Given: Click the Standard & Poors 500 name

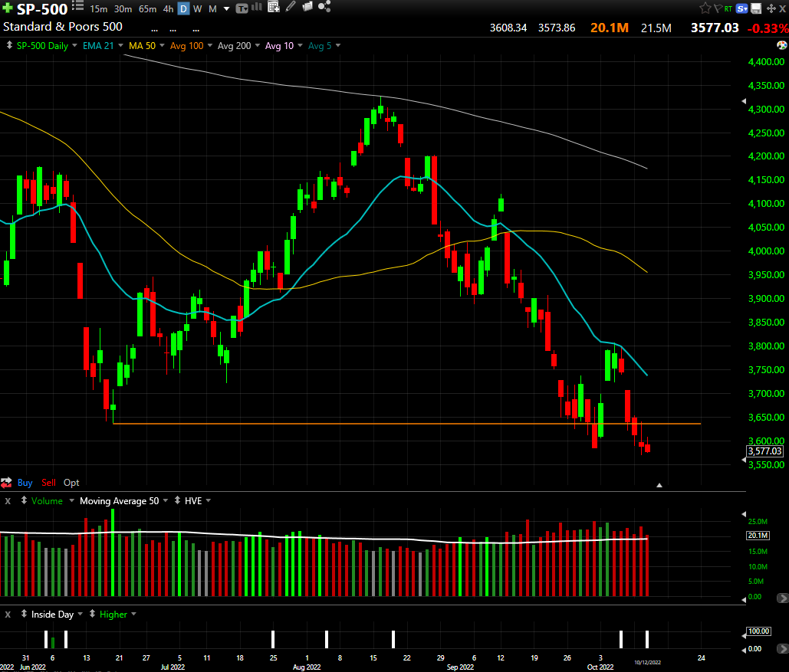Looking at the screenshot, I should tap(63, 27).
